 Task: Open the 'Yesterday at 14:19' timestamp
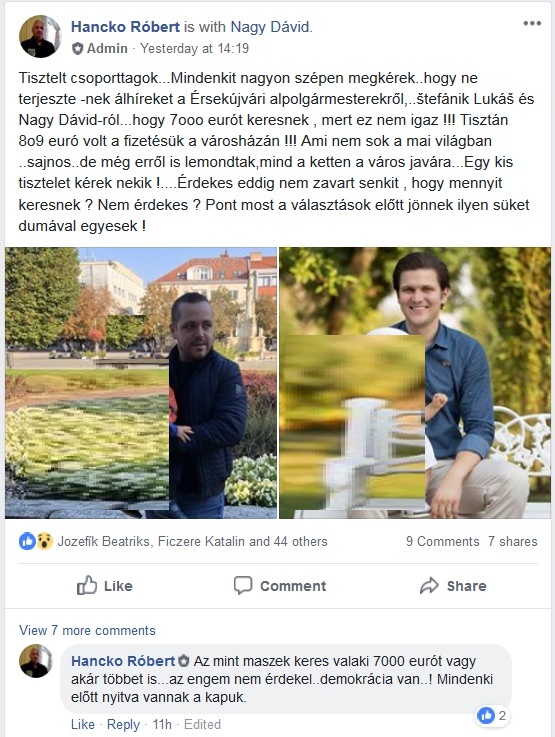coord(195,48)
